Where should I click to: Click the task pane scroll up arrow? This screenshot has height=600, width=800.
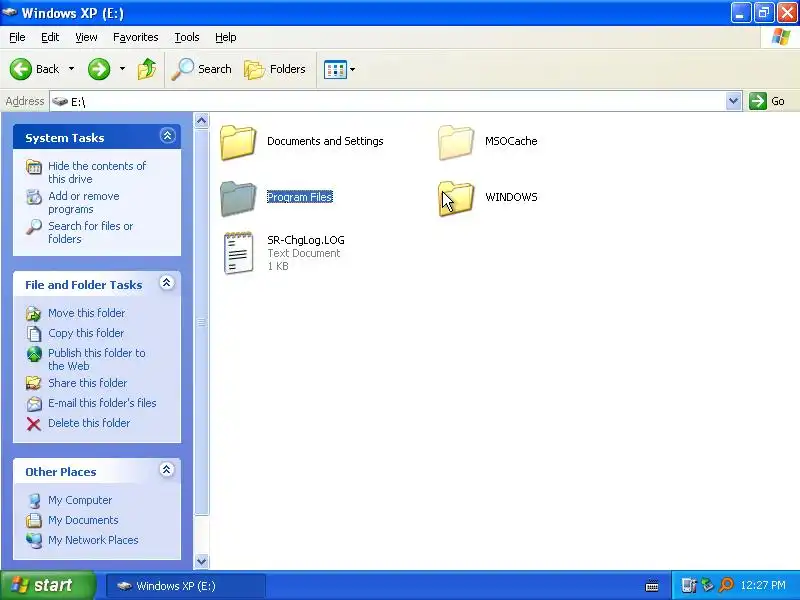tap(202, 121)
